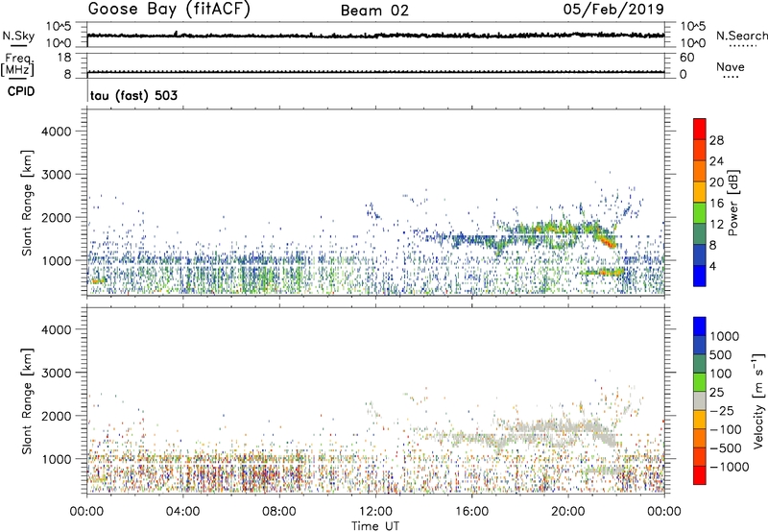Viewport: 768px width, 532px height.
Task: Click the "10^5" tick left of noise panel
Action: pyautogui.click(x=59, y=27)
